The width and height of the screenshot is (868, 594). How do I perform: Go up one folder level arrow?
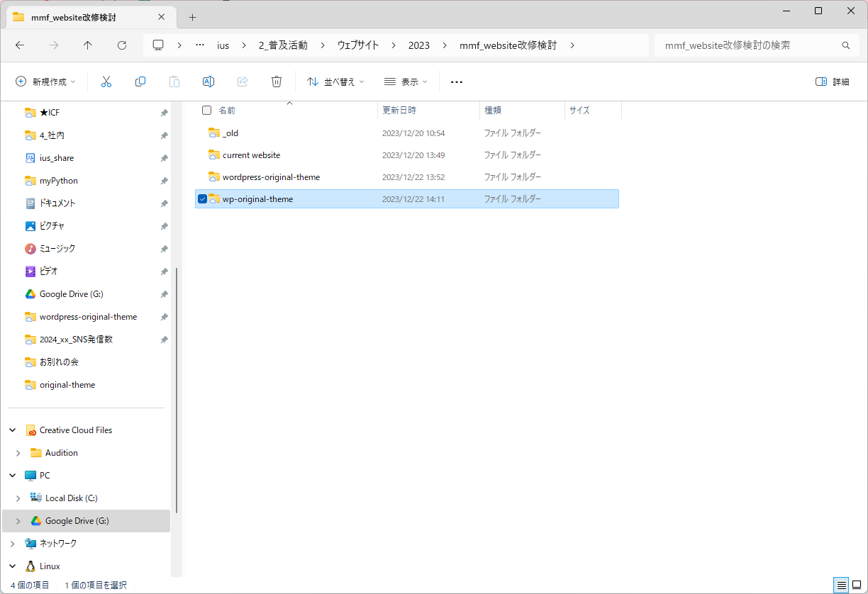pos(88,45)
